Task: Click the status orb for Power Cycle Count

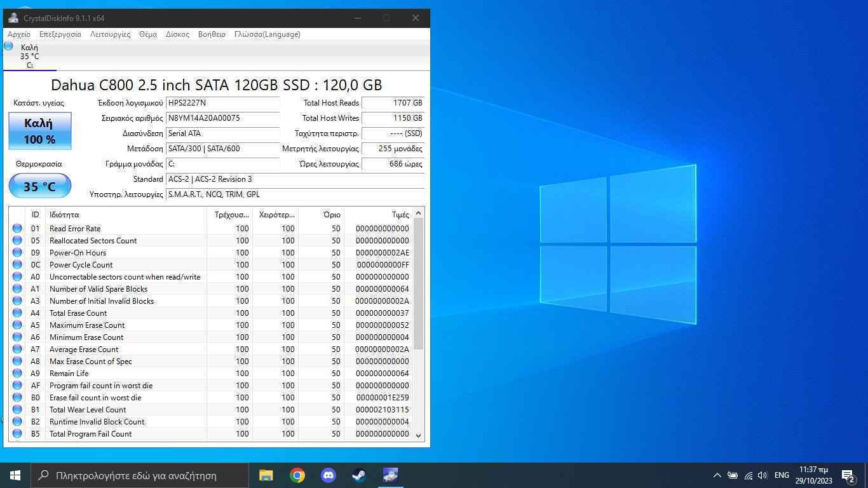Action: (17, 264)
